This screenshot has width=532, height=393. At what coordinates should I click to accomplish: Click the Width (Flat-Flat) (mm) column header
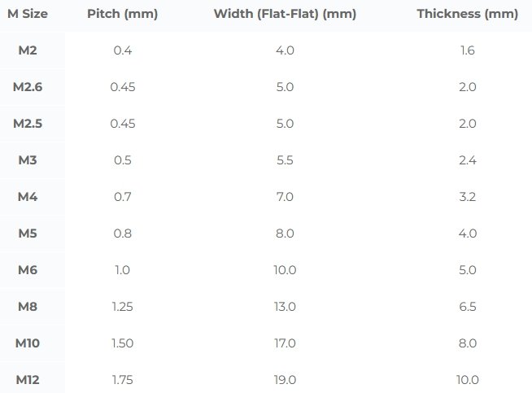(285, 14)
